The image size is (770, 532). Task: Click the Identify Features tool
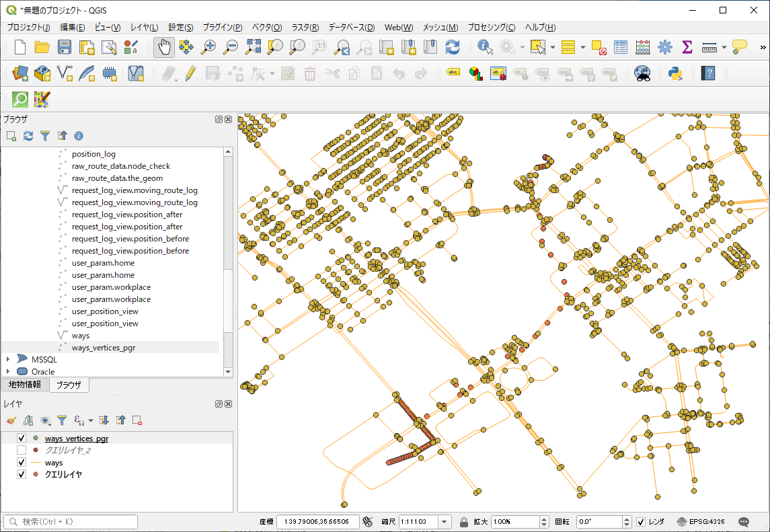tap(484, 47)
